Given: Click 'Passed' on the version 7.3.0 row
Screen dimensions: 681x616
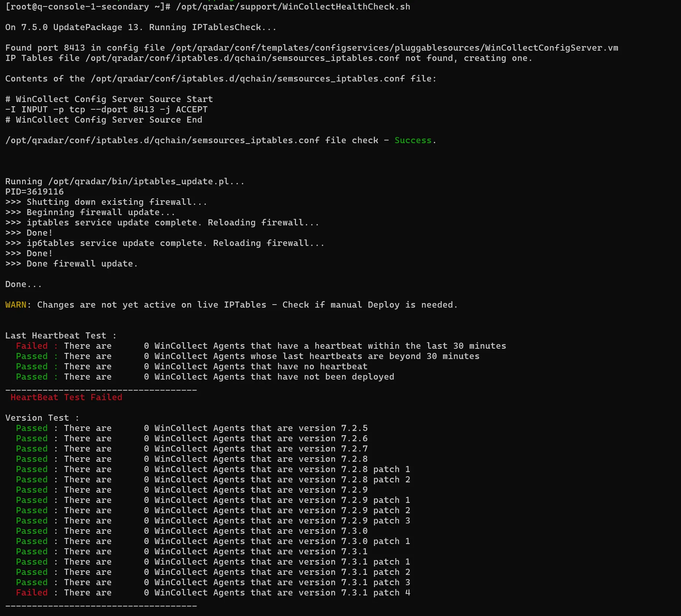Looking at the screenshot, I should click(x=32, y=531).
